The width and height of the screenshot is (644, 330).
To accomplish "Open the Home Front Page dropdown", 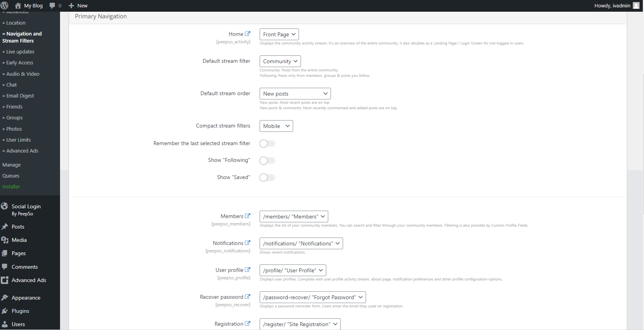I will (279, 34).
